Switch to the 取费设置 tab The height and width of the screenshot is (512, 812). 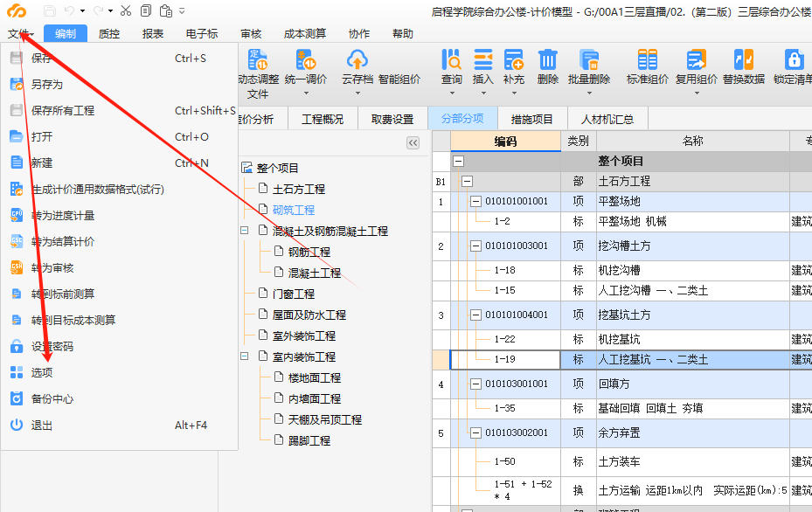pos(392,119)
